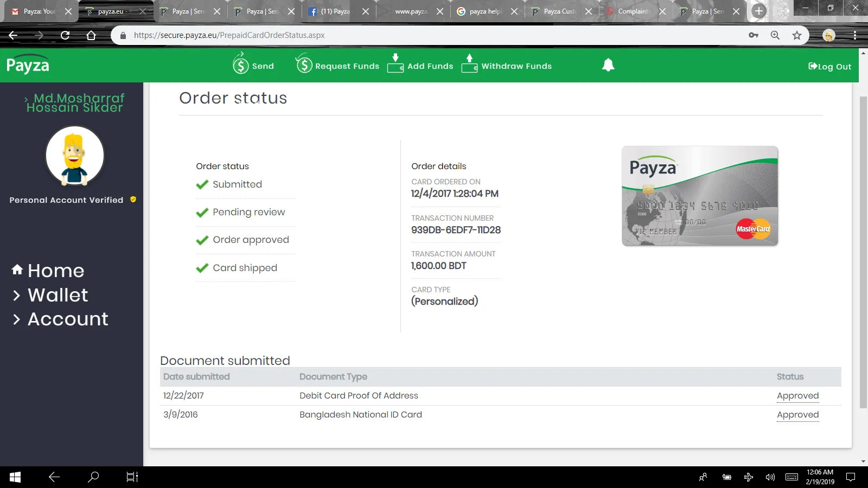
Task: Click Approved status for Debit Card Proof
Action: (x=797, y=396)
